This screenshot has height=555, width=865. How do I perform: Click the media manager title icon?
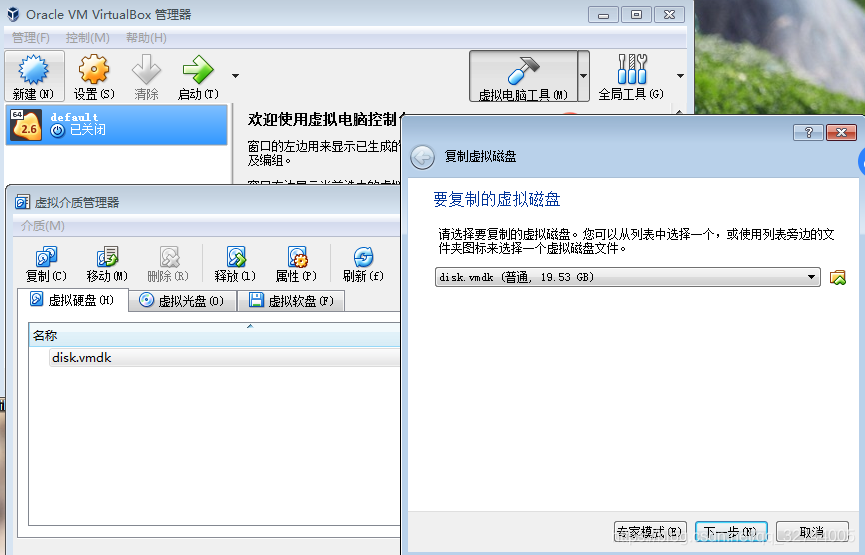point(23,202)
